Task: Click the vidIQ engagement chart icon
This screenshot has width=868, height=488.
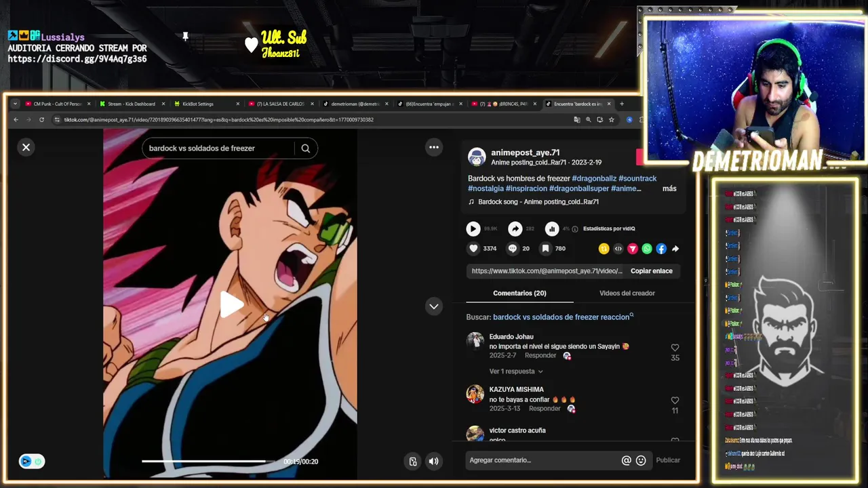Action: click(x=552, y=229)
